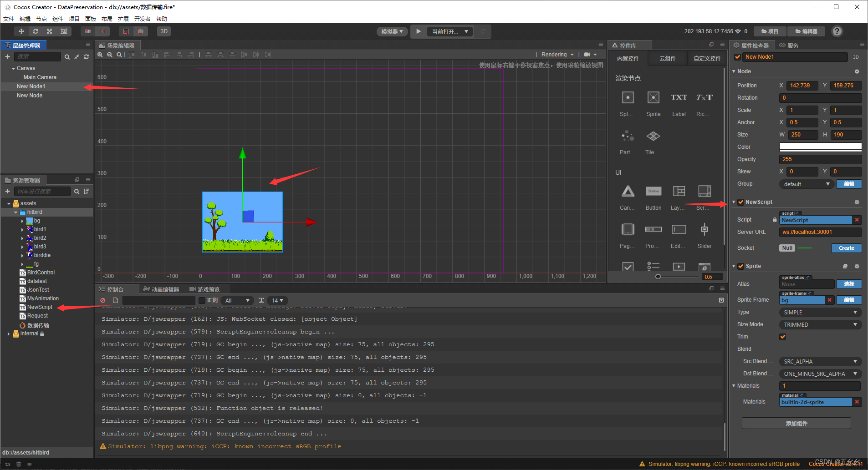The width and height of the screenshot is (868, 470).
Task: Run the project with the play button
Action: tap(418, 31)
